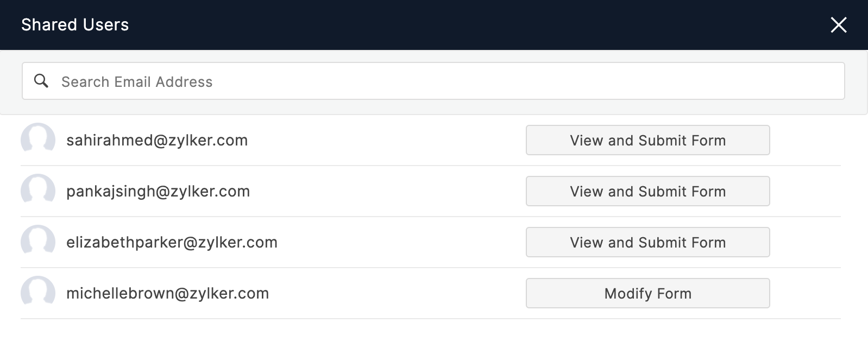Click sahirahmed's avatar icon
The image size is (868, 342).
click(38, 140)
